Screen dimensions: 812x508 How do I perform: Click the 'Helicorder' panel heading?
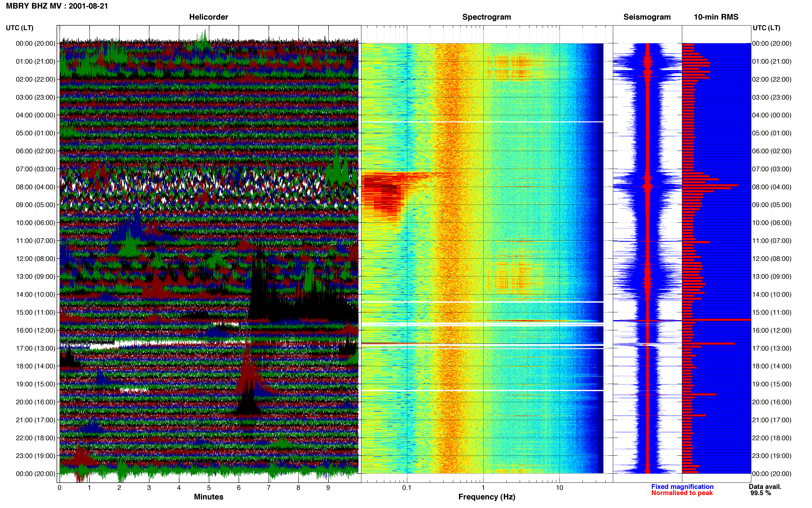(x=209, y=17)
